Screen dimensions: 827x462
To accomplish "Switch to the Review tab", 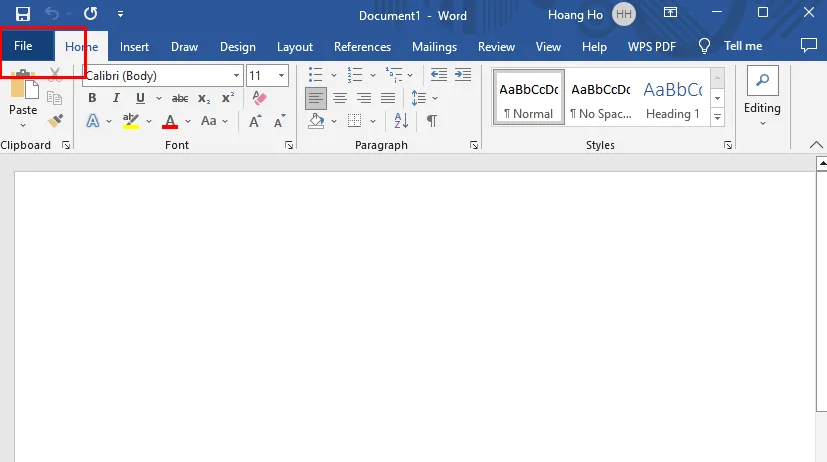I will [496, 47].
